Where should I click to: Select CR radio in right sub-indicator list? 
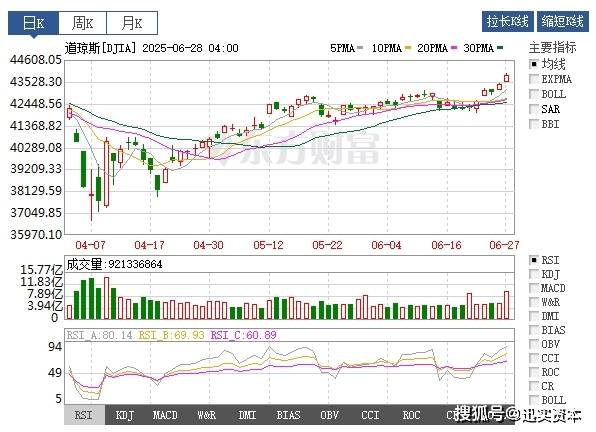click(x=534, y=386)
